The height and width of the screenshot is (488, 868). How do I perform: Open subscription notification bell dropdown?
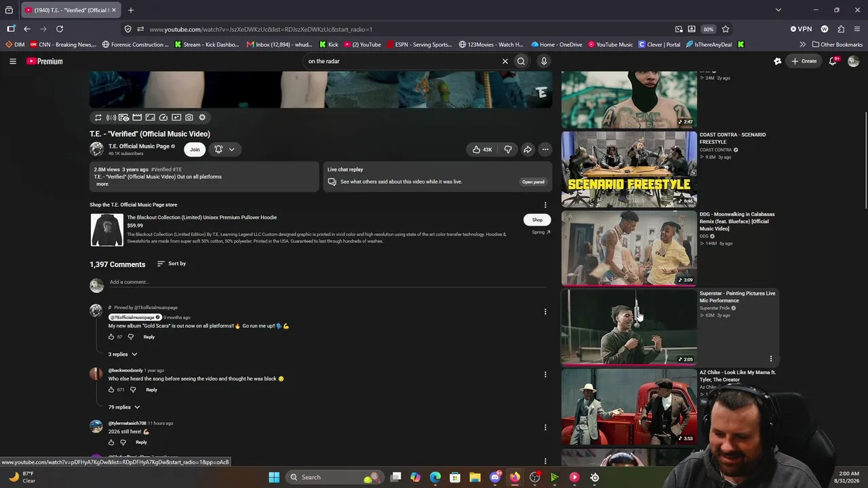click(224, 149)
